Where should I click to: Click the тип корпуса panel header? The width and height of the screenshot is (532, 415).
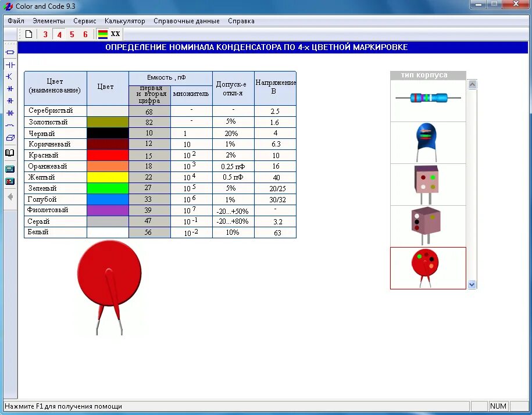point(428,76)
